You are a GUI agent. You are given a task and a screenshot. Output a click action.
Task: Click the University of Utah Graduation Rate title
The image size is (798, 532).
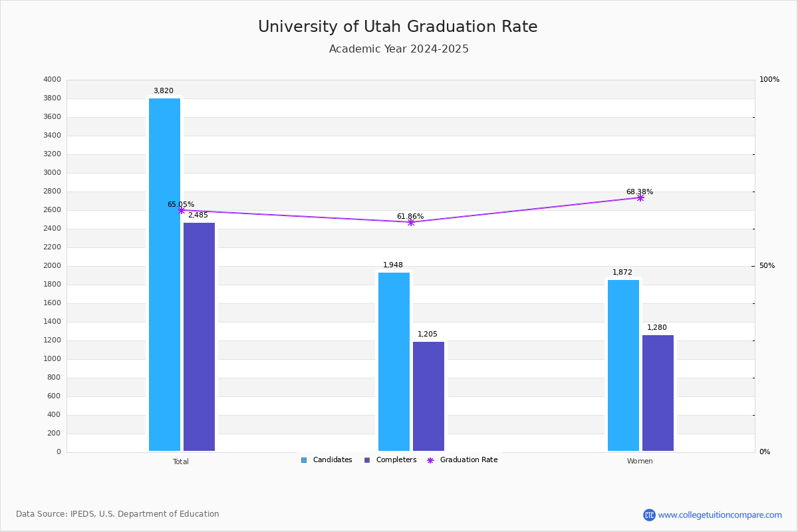pos(398,27)
